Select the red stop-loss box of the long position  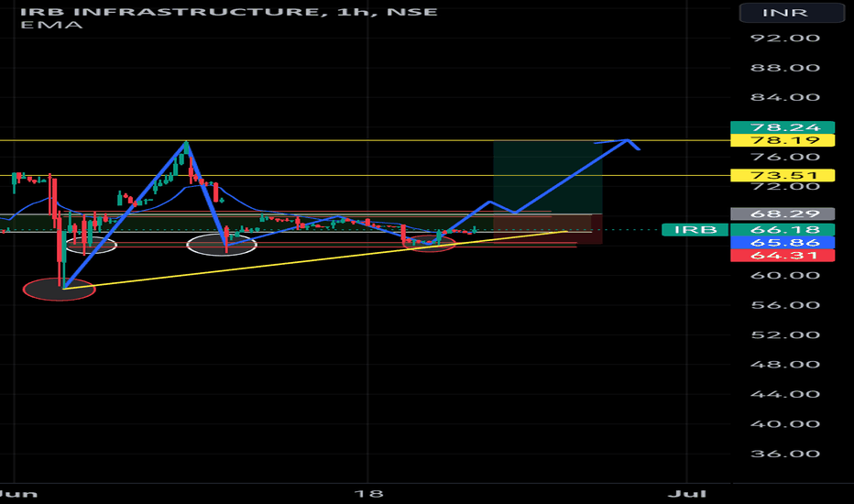(x=547, y=229)
